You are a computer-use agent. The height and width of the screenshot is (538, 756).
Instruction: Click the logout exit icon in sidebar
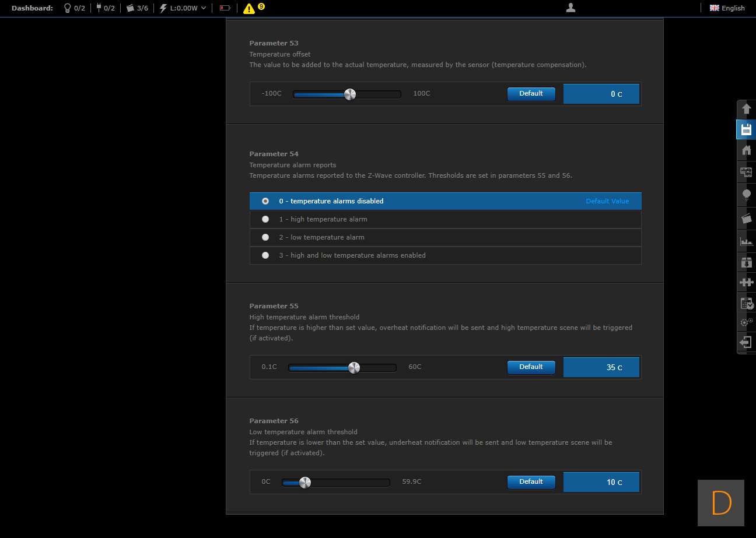pyautogui.click(x=745, y=342)
